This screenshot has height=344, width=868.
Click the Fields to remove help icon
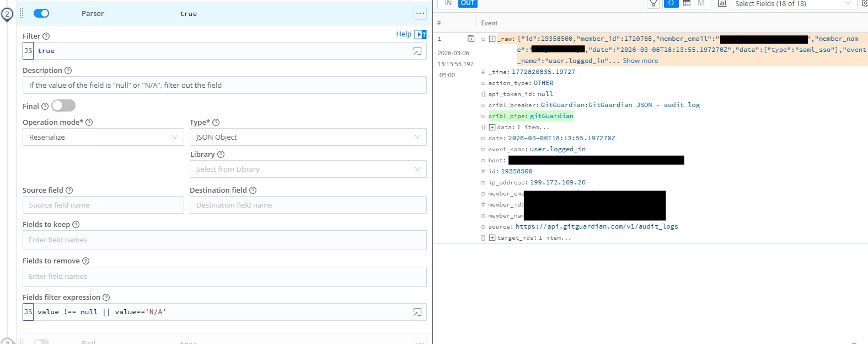point(86,261)
